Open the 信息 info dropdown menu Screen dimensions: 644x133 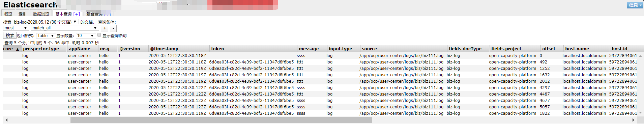[635, 5]
